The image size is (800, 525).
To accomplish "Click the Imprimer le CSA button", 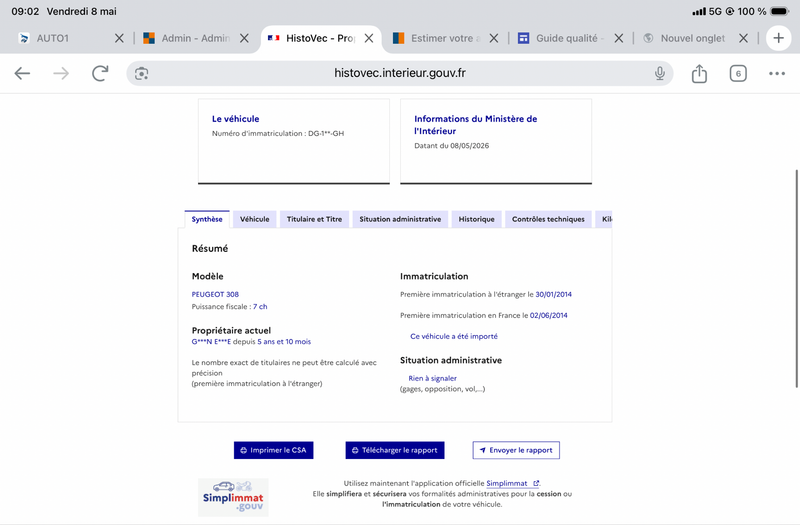I will click(273, 450).
